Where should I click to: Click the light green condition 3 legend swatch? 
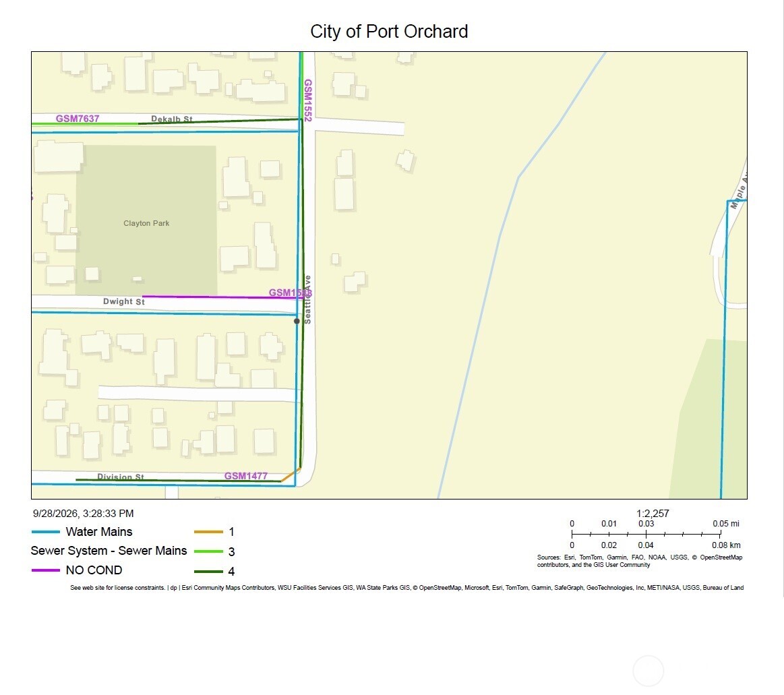click(208, 551)
